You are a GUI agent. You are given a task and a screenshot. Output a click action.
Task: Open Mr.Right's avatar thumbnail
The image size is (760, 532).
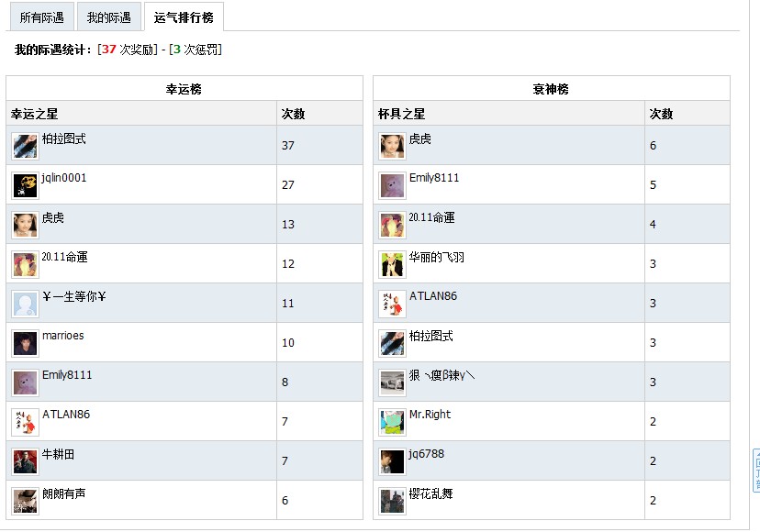click(x=392, y=422)
